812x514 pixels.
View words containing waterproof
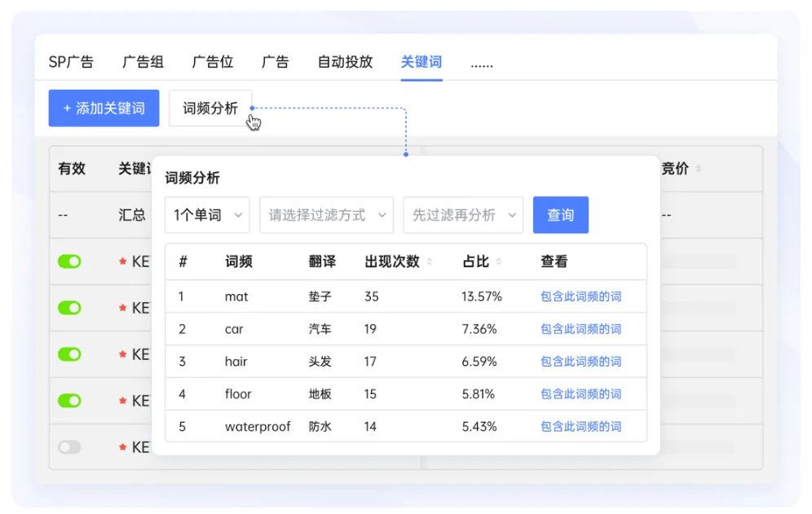[581, 427]
